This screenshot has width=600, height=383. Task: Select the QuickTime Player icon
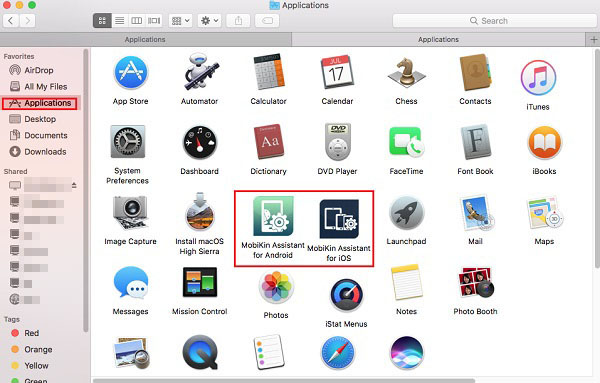pyautogui.click(x=199, y=353)
